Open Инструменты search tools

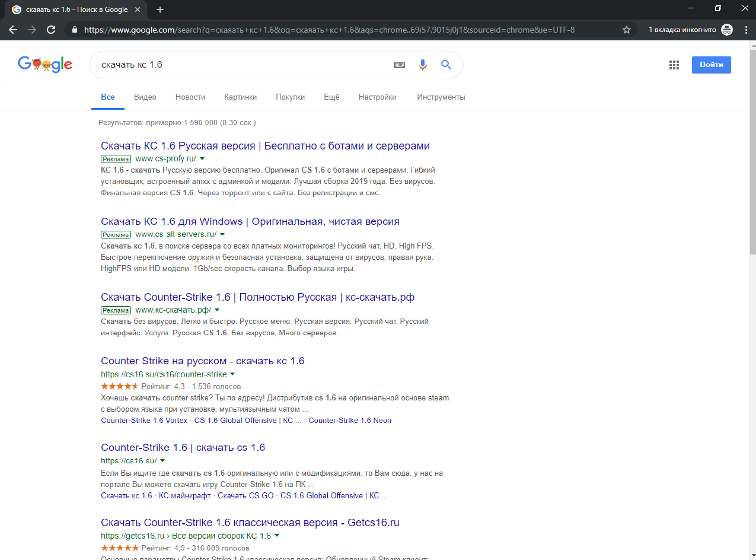click(441, 97)
